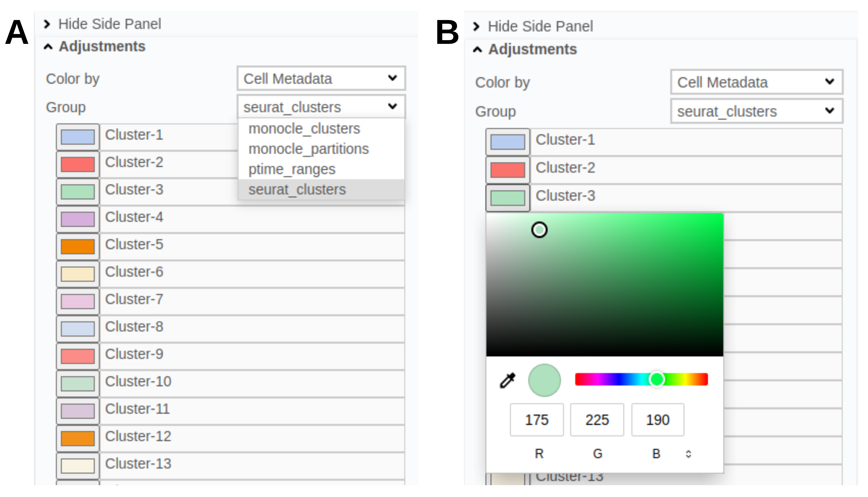Screen dimensions: 868x497
Task: Select ptime_ranges option
Action: [292, 169]
